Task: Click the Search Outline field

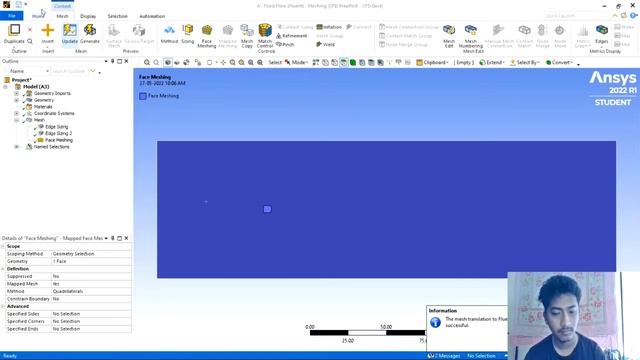Action: coord(69,71)
